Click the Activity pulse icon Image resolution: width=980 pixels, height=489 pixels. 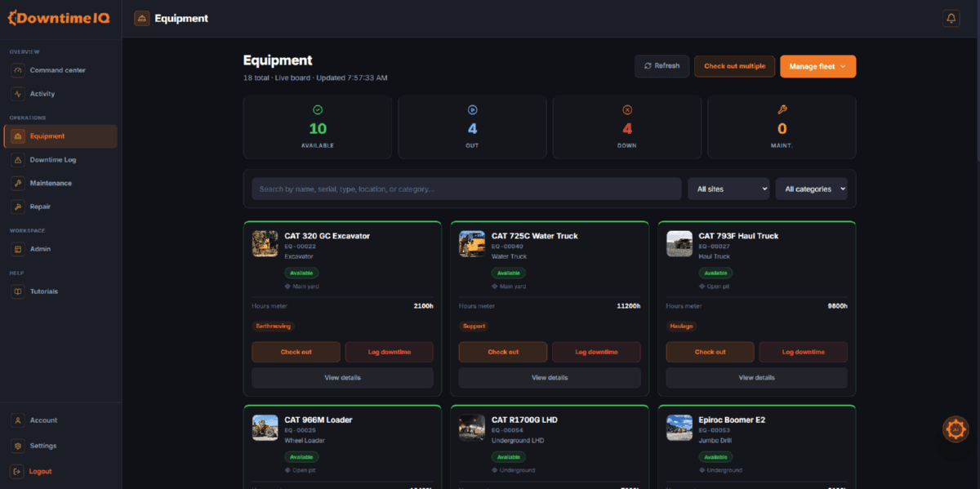click(18, 94)
